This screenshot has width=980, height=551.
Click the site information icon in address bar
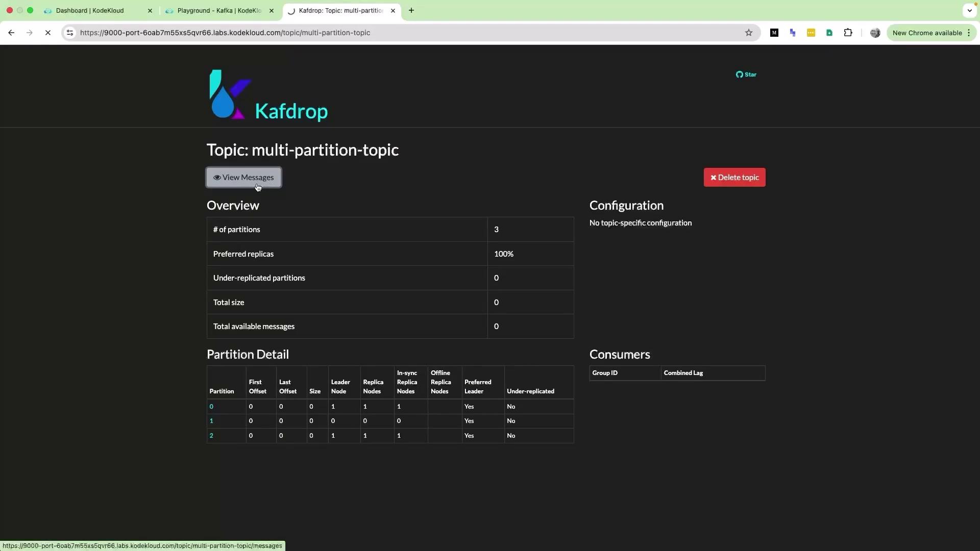click(70, 33)
